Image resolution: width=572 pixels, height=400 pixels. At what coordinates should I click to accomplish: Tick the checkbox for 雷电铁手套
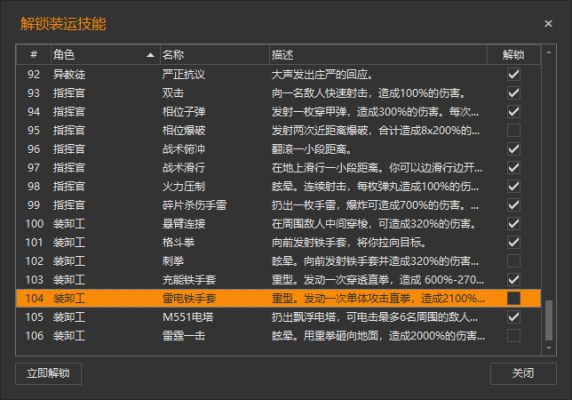coord(514,298)
